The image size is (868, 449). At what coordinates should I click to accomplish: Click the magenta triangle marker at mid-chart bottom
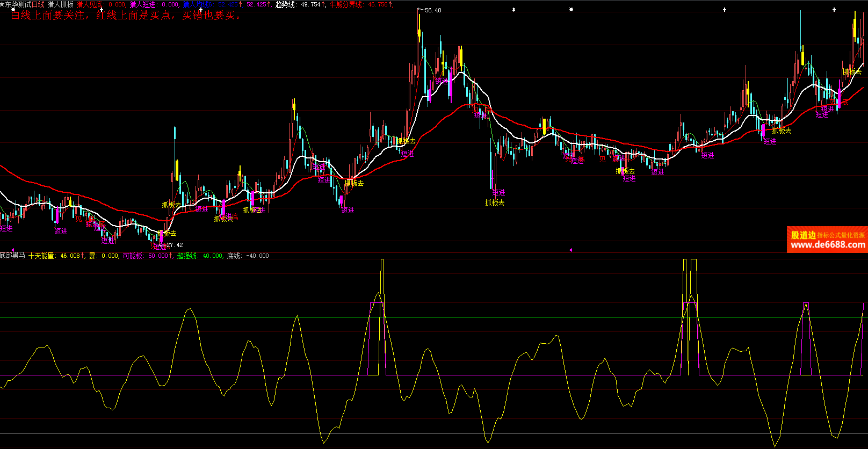(x=570, y=250)
